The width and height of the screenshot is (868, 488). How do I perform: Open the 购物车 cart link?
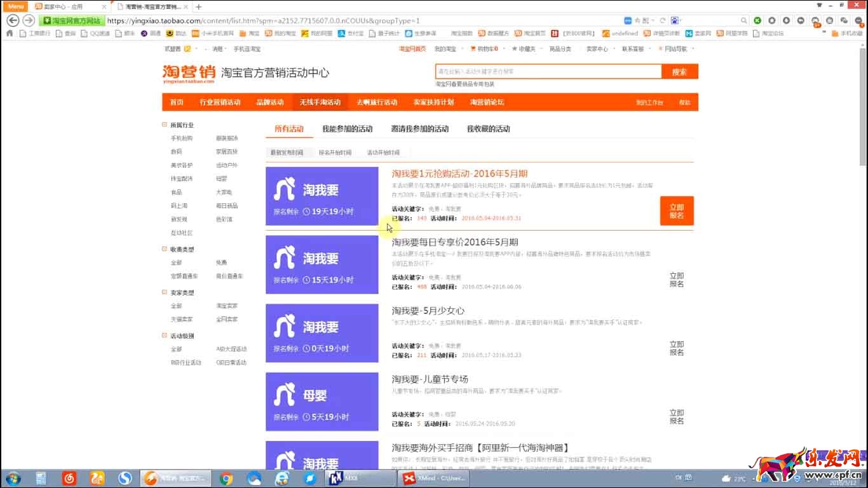484,49
